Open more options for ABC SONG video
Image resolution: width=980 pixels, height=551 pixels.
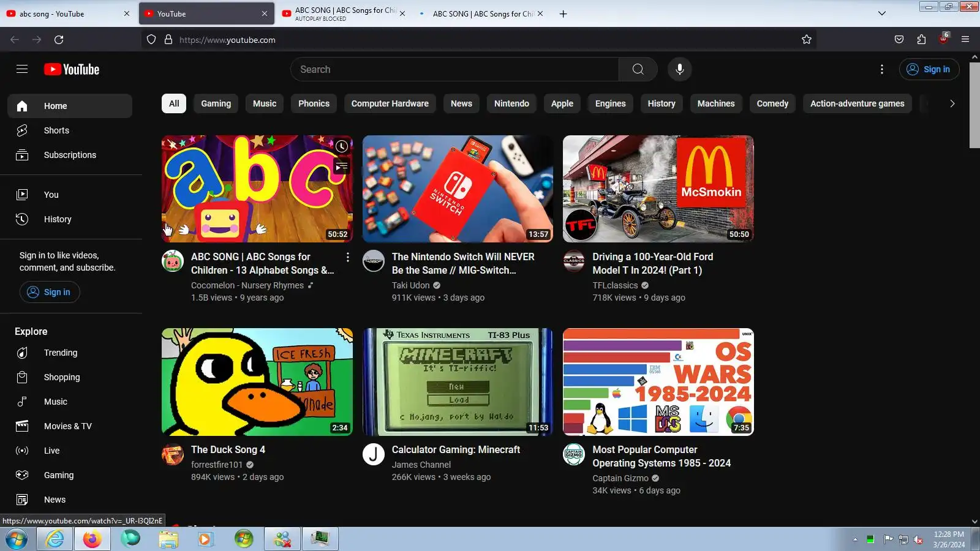(348, 257)
